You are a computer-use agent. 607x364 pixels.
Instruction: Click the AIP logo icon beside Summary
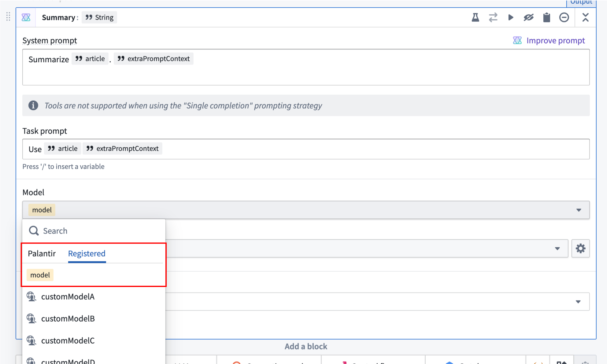[26, 17]
